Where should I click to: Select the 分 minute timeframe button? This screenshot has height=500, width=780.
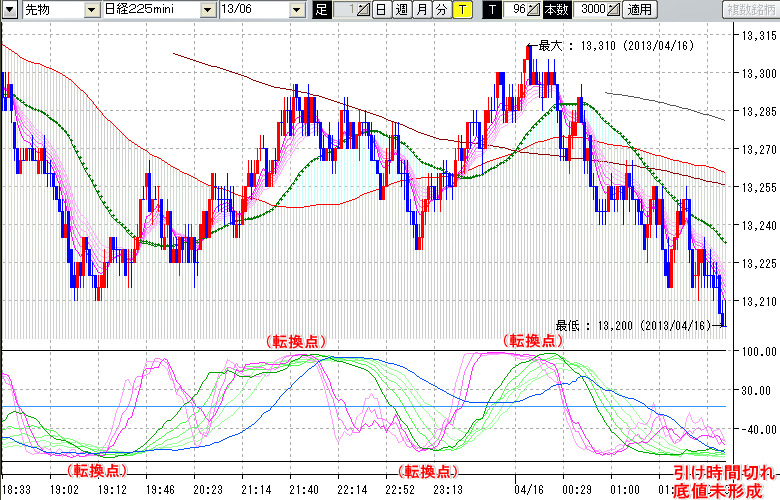(x=441, y=9)
